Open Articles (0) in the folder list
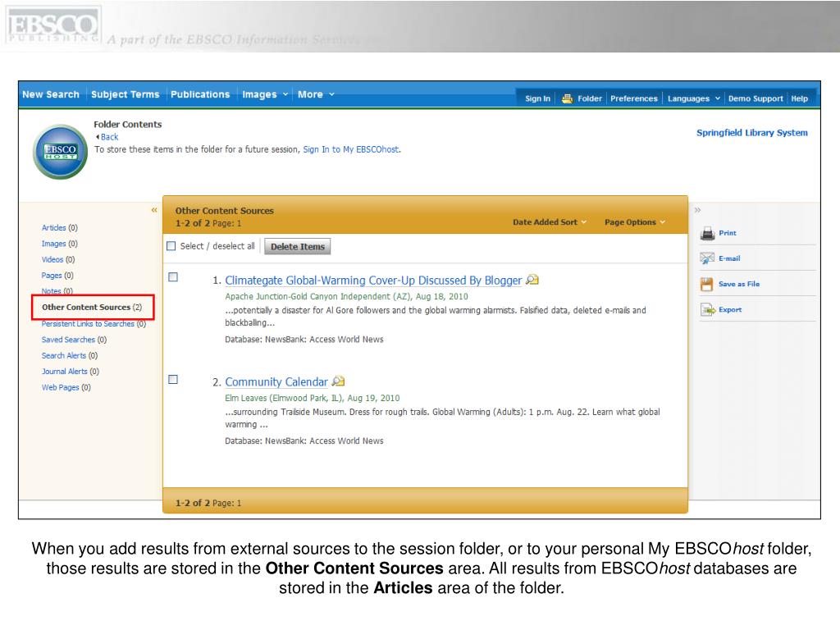Image resolution: width=840 pixels, height=630 pixels. point(59,228)
